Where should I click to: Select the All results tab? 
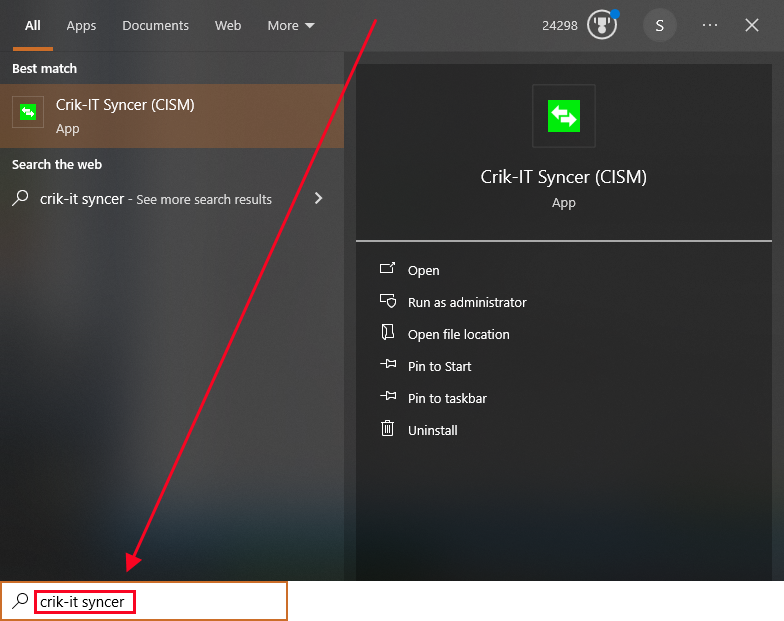coord(33,25)
